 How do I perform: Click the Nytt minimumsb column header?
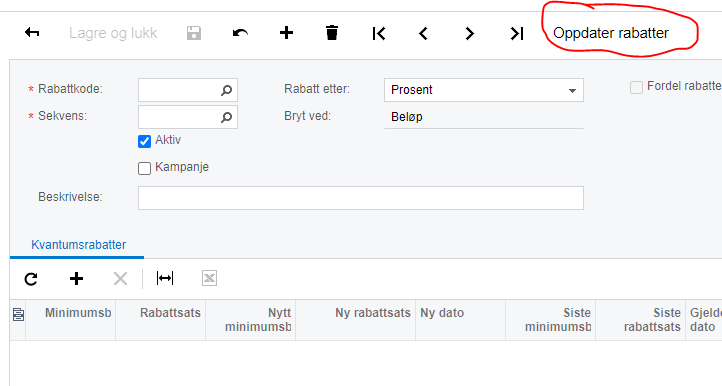pos(251,320)
